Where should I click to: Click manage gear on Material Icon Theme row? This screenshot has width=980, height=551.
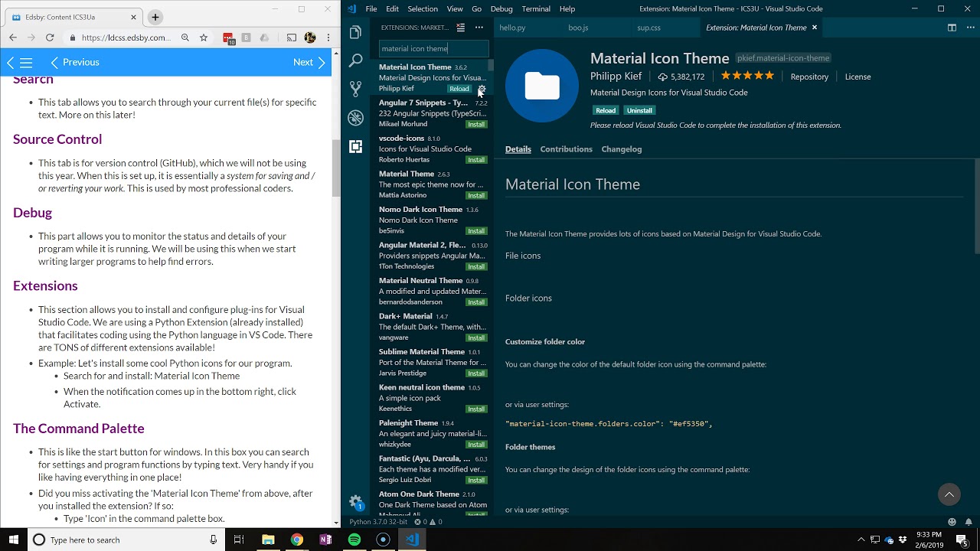pyautogui.click(x=482, y=89)
